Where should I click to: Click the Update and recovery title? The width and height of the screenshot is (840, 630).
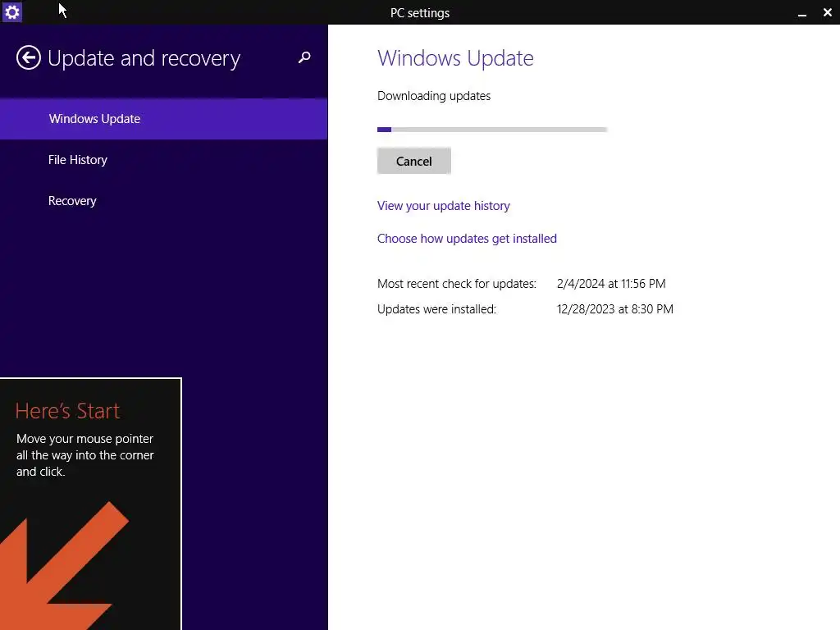pyautogui.click(x=144, y=58)
